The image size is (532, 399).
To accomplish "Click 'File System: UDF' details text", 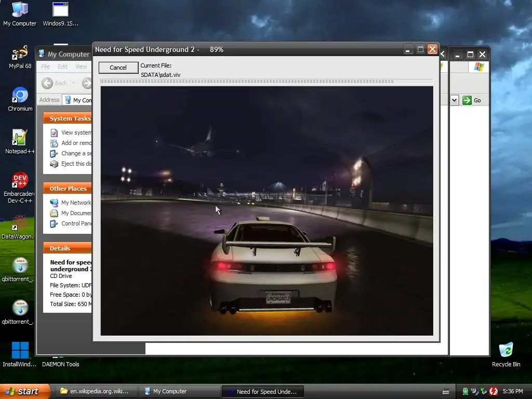I will (x=71, y=285).
